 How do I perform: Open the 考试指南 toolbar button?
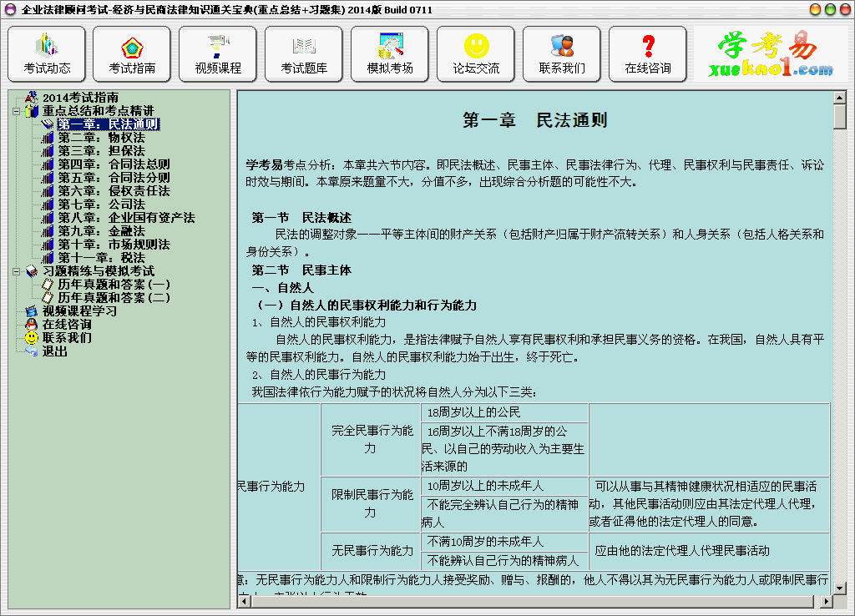(132, 54)
